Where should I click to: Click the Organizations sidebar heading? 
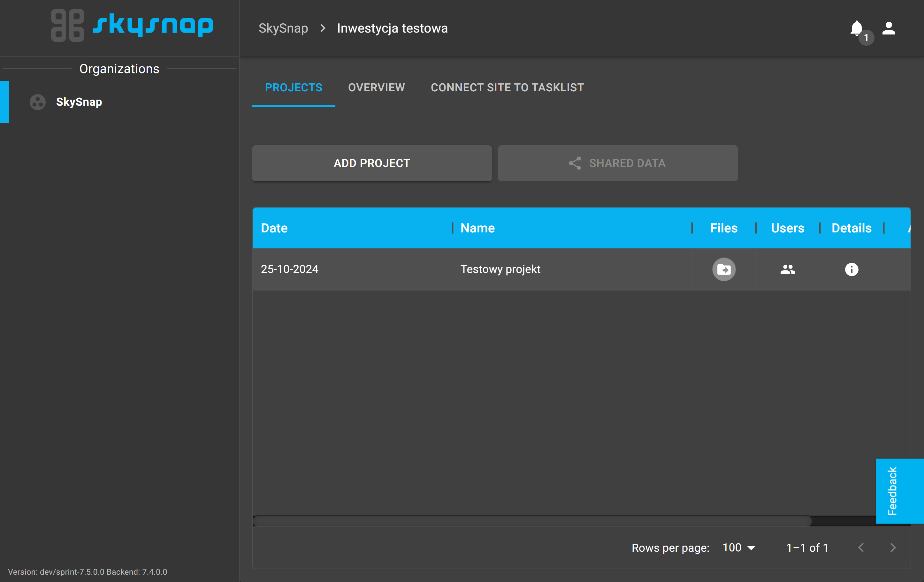click(119, 69)
